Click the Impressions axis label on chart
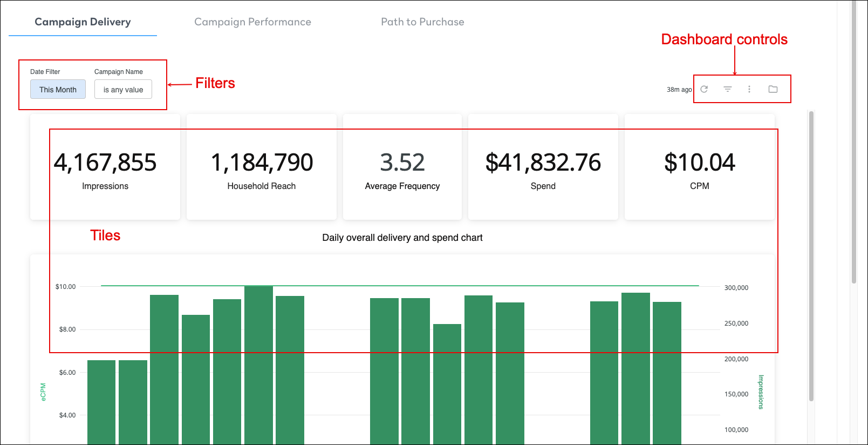 (761, 392)
